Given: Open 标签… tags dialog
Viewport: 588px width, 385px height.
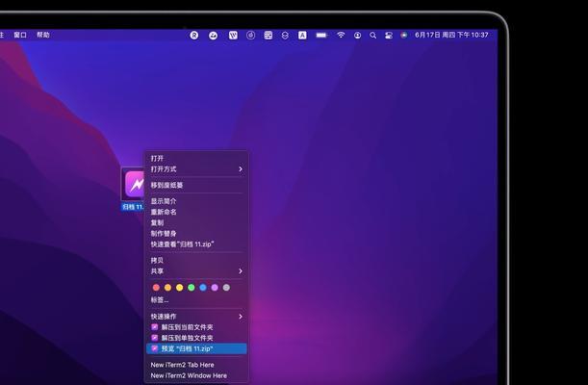Looking at the screenshot, I should [x=196, y=300].
